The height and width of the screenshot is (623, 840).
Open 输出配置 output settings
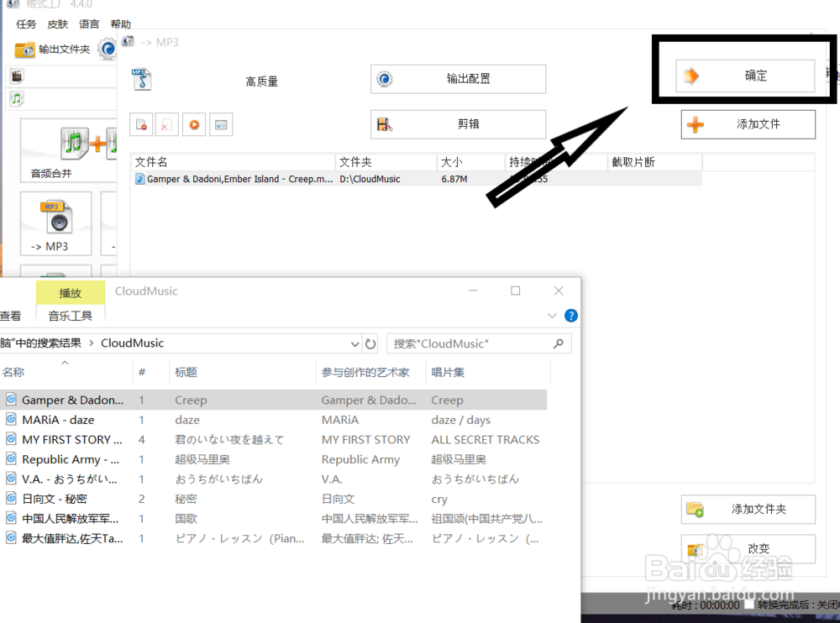coord(458,79)
